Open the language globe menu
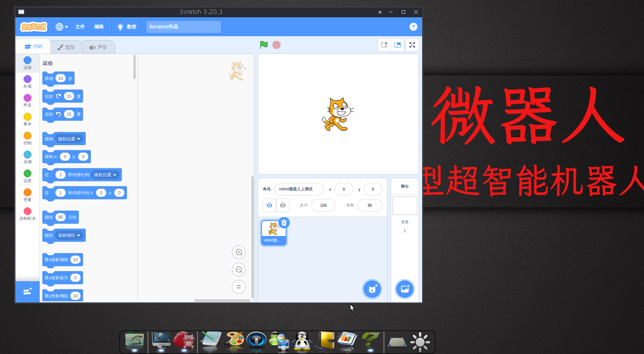644x354 pixels. pyautogui.click(x=61, y=27)
